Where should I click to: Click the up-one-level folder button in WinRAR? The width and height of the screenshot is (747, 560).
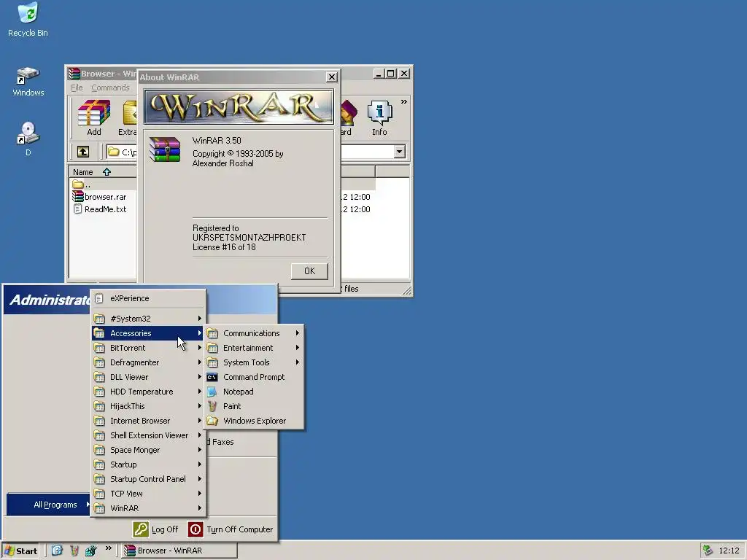[83, 152]
